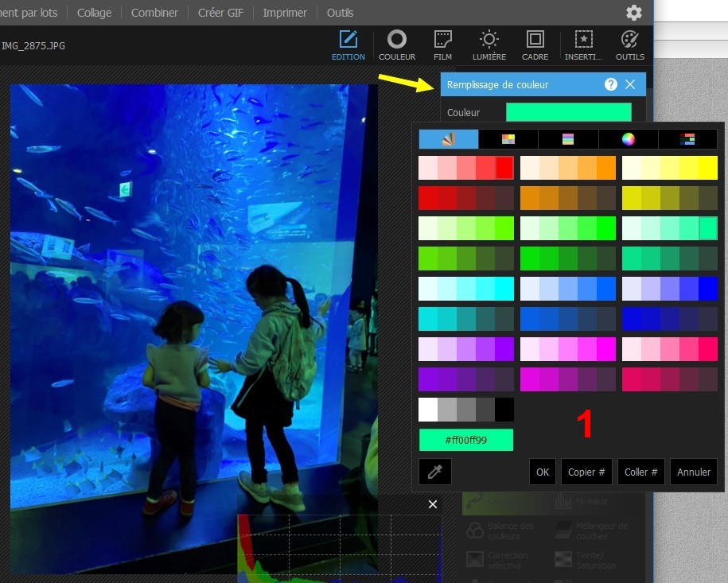
Task: Close the histogram overlay with its X
Action: point(433,504)
